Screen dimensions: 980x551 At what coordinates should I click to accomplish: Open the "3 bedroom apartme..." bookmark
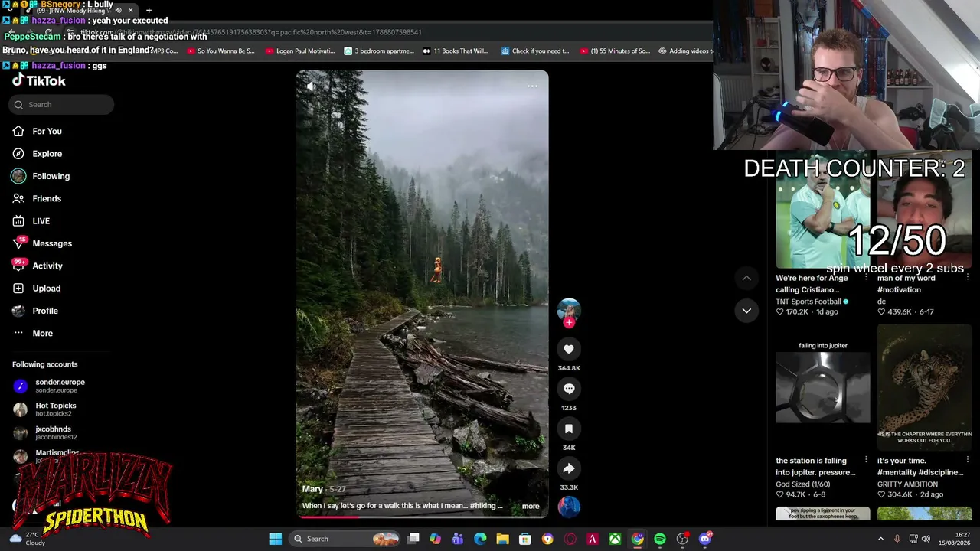(x=379, y=51)
